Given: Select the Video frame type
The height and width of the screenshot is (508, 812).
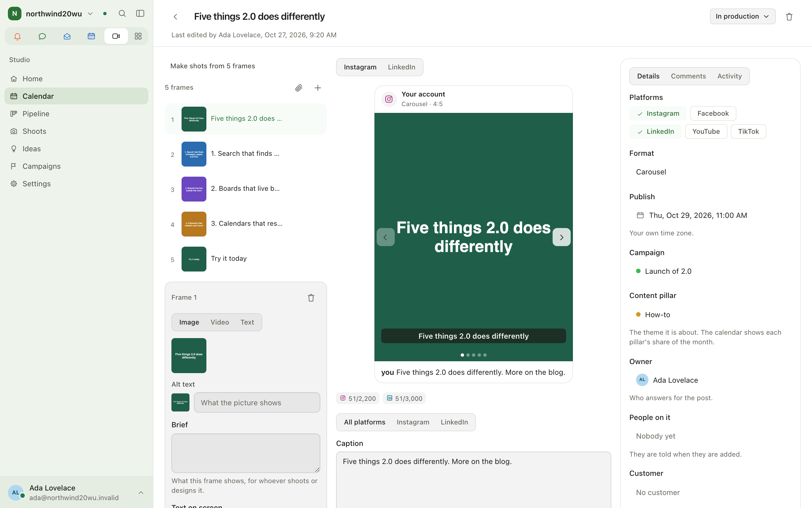Looking at the screenshot, I should [220, 322].
